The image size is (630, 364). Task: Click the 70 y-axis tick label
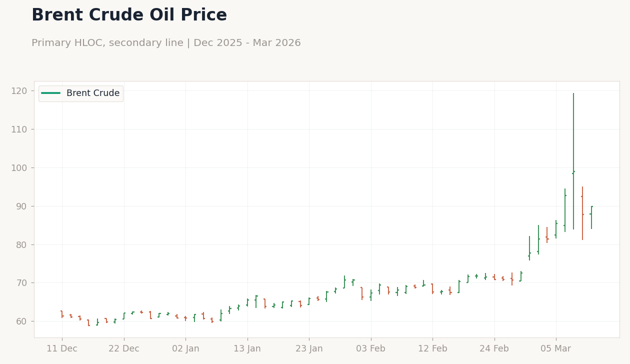(x=21, y=283)
